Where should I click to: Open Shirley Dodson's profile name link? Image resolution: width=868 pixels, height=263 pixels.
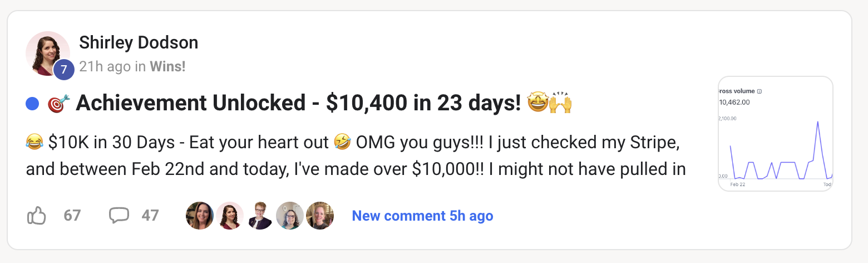pyautogui.click(x=139, y=42)
